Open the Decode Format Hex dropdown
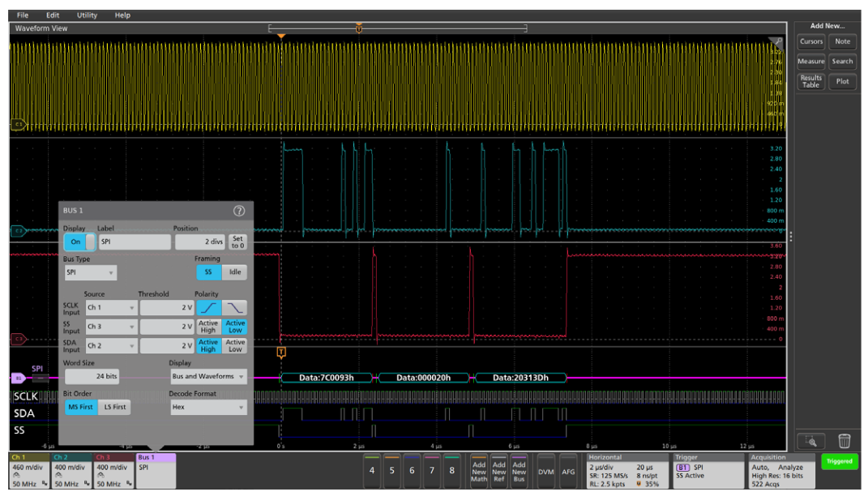Viewport: 868px width, 496px height. [x=207, y=407]
